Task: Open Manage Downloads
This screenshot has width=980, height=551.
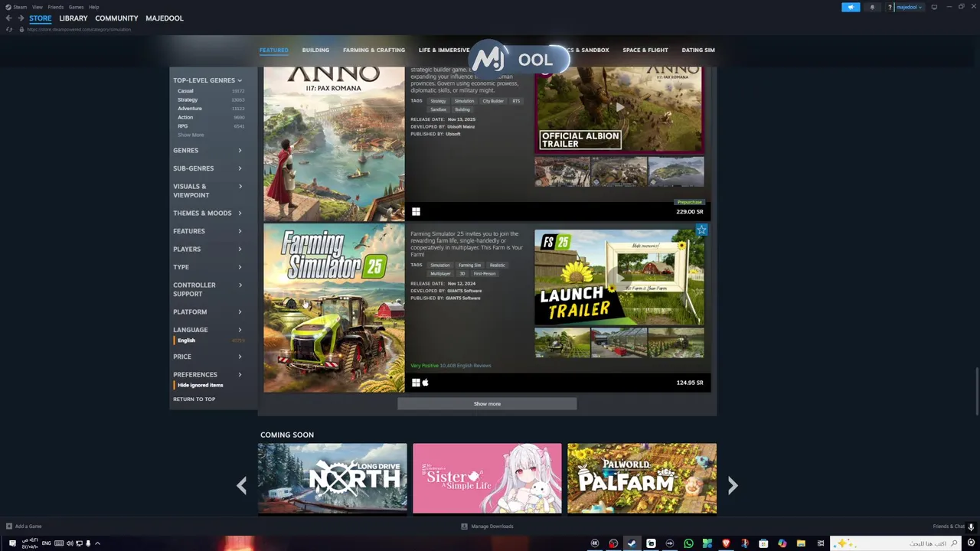Action: pos(487,527)
